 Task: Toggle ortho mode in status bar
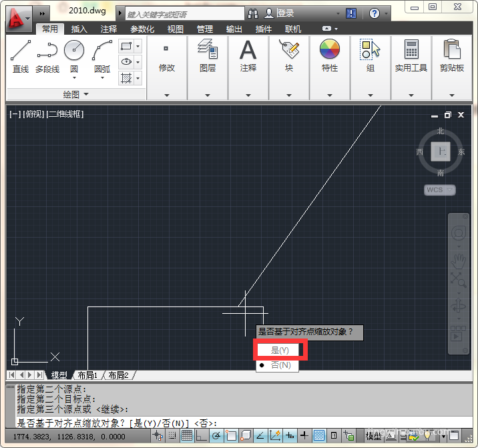tap(202, 435)
